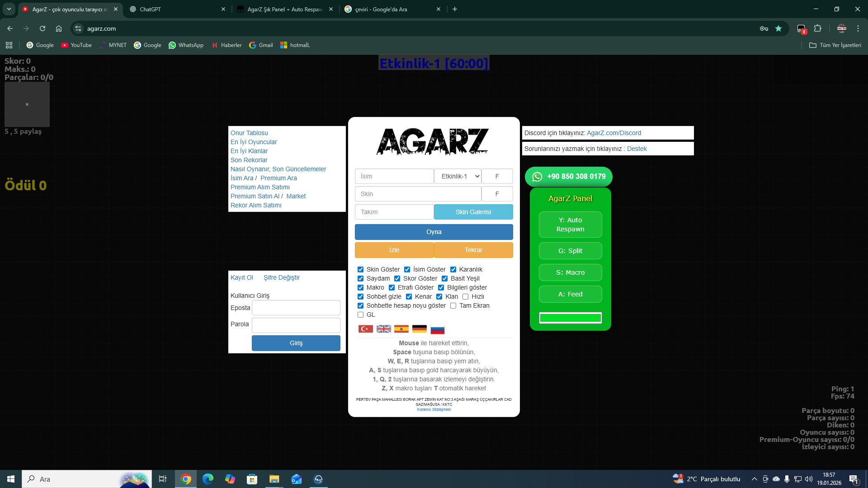The width and height of the screenshot is (868, 488).
Task: Disable the Makro checkbox
Action: (x=360, y=288)
